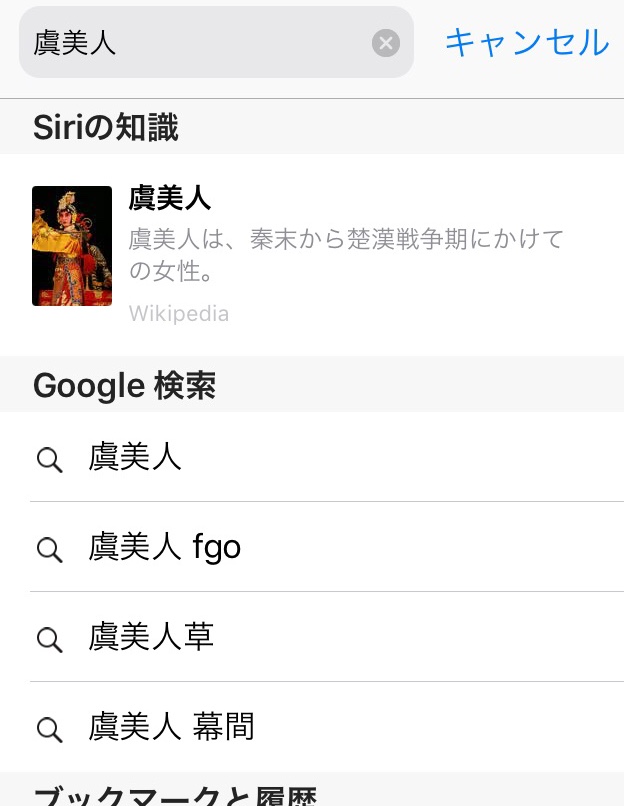Tap the magnifier icon beside 虞美人 幕間
Viewport: 624px width, 806px height.
(x=49, y=729)
